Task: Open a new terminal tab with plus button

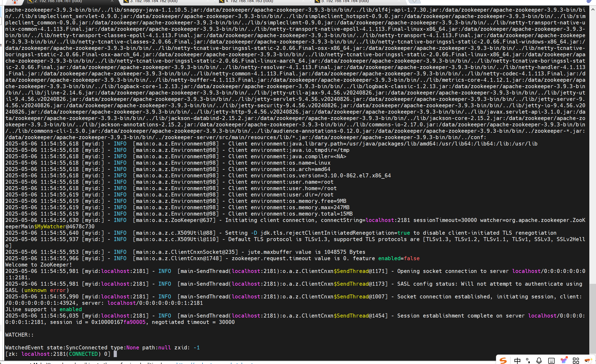Action: coord(414,1)
